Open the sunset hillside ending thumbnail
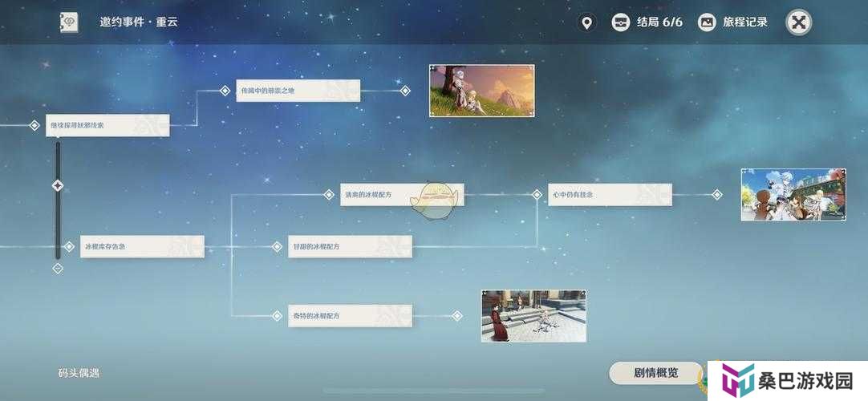Viewport: 868px width, 401px height. click(x=481, y=91)
